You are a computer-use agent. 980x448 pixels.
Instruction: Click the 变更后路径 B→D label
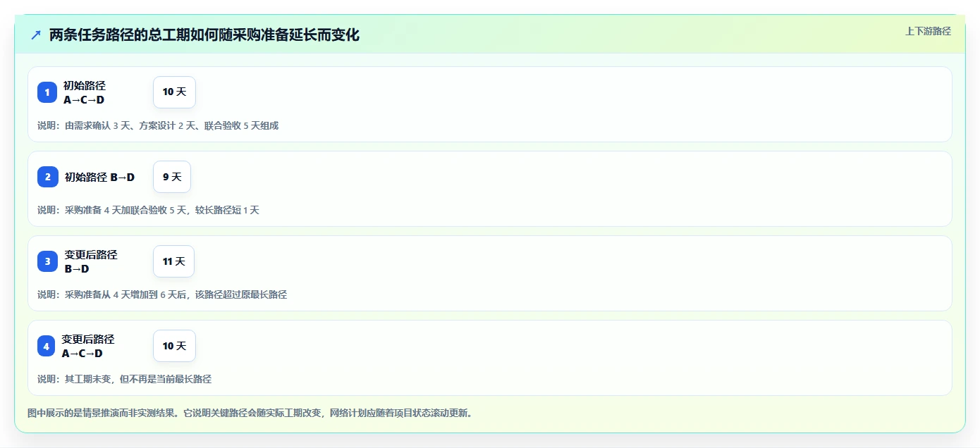click(91, 261)
